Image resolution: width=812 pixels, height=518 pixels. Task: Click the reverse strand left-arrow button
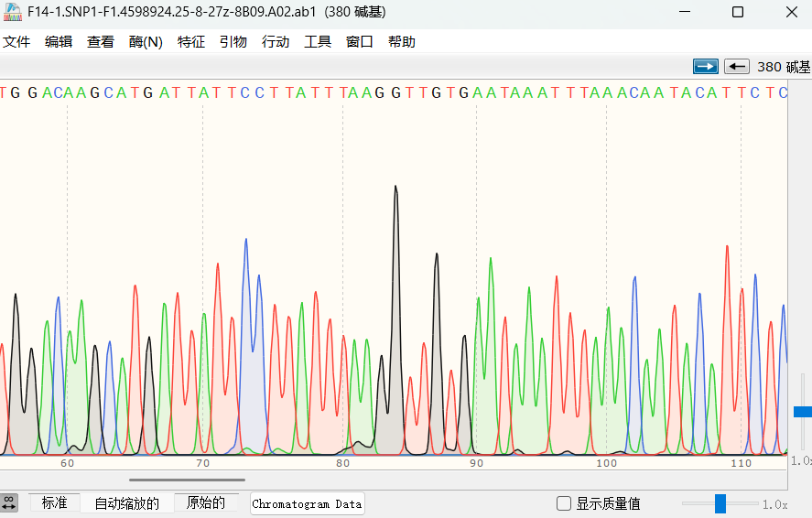click(737, 66)
